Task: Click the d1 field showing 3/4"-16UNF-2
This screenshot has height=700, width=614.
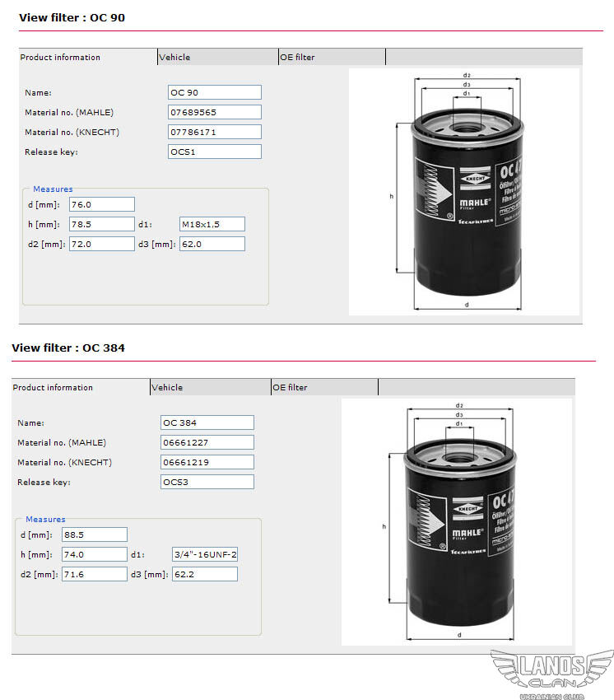Action: point(204,554)
